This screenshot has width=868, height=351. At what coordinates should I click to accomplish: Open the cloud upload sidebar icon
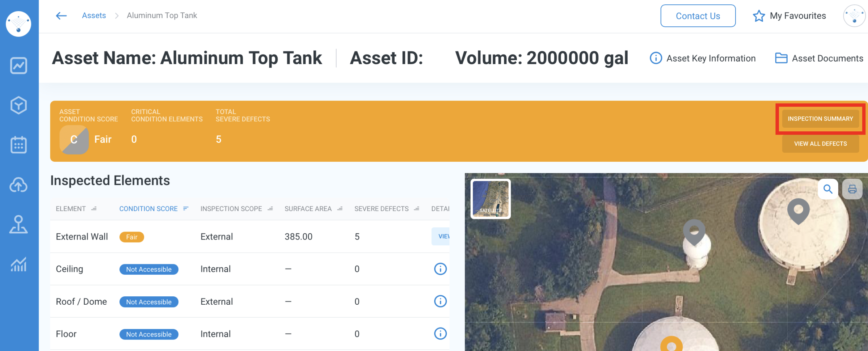[x=18, y=185]
